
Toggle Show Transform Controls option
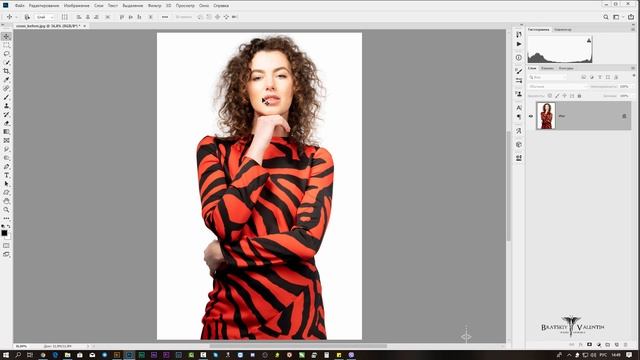click(x=64, y=17)
